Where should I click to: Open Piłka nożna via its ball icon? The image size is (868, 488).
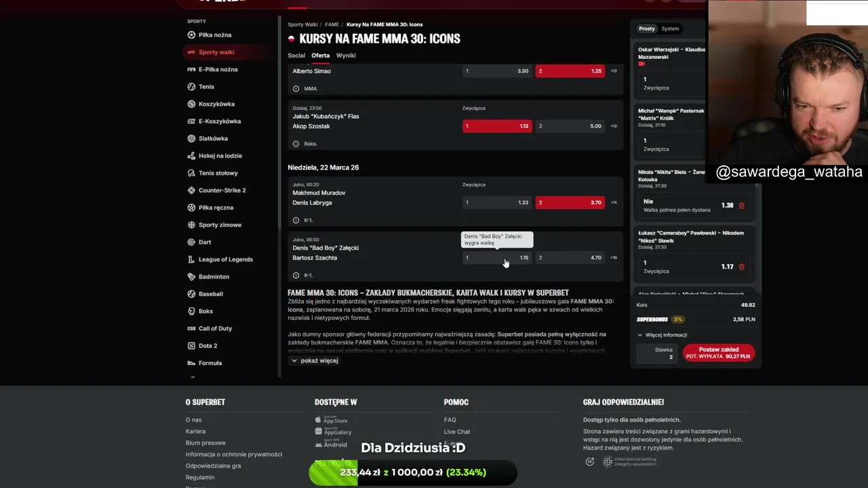coord(191,35)
